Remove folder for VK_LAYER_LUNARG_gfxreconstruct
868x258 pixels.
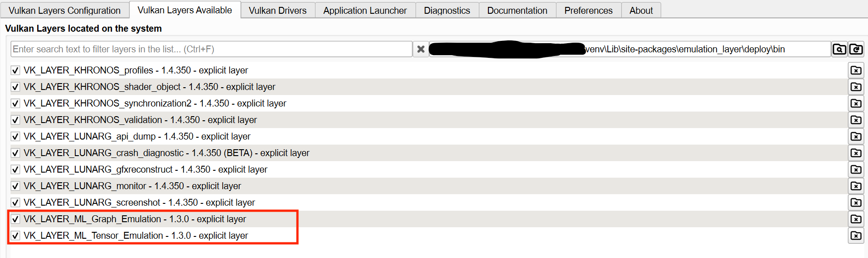tap(856, 169)
